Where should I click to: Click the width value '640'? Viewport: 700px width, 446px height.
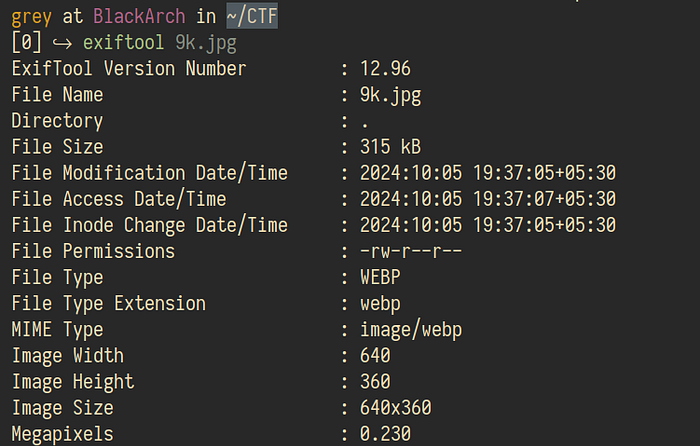[375, 356]
